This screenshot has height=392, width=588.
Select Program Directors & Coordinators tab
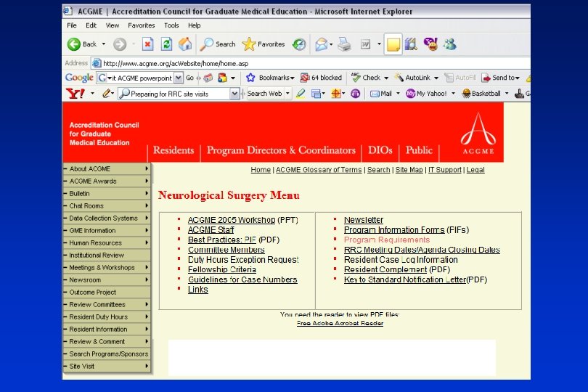(281, 150)
